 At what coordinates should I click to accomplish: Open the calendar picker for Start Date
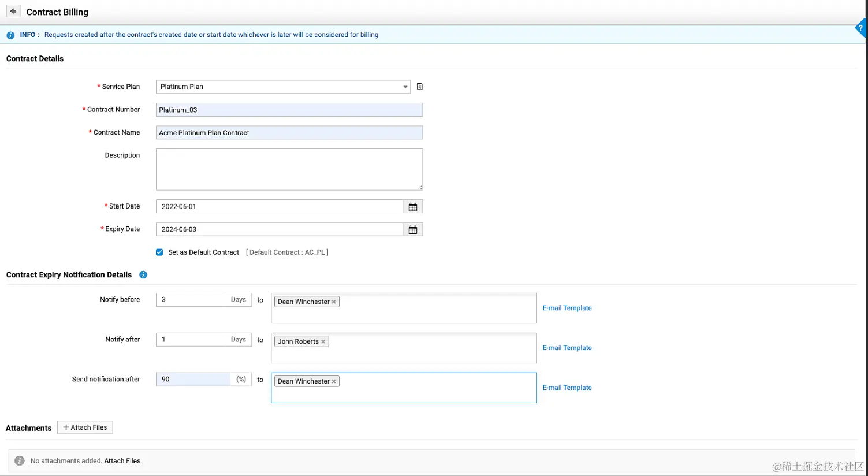pos(413,206)
